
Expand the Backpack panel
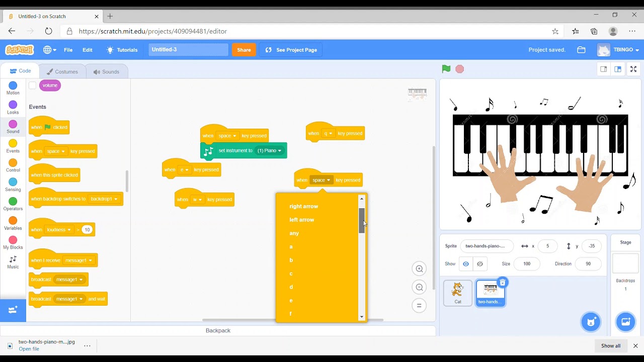tap(218, 330)
